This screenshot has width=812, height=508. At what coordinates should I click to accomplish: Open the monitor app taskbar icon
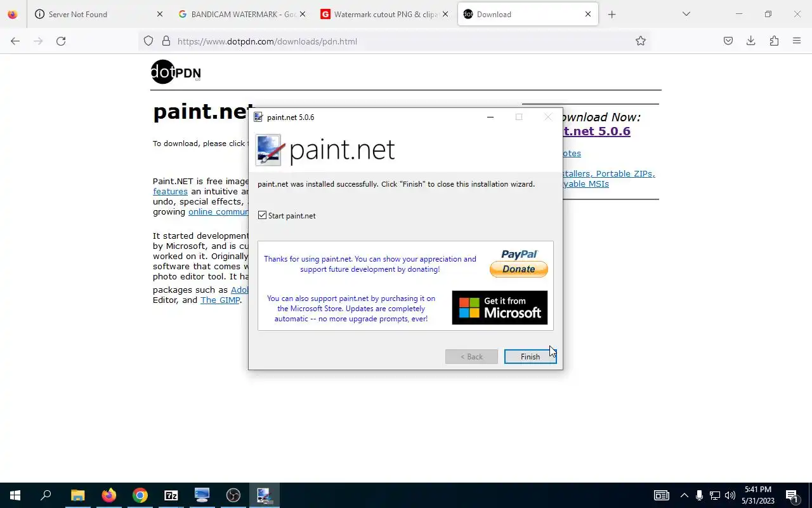pos(202,495)
